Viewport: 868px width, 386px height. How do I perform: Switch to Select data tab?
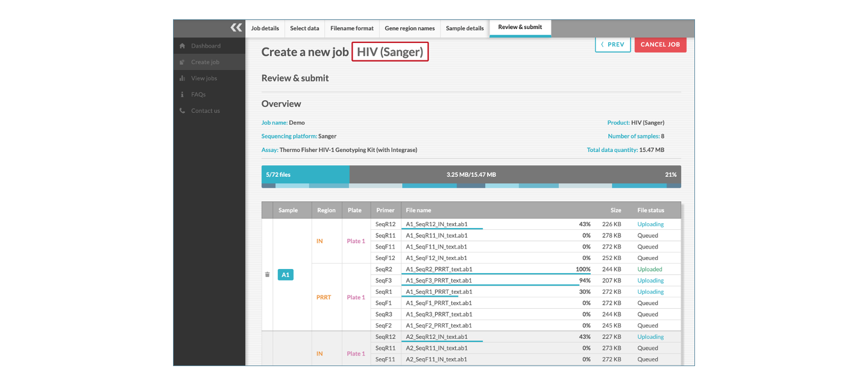click(304, 28)
